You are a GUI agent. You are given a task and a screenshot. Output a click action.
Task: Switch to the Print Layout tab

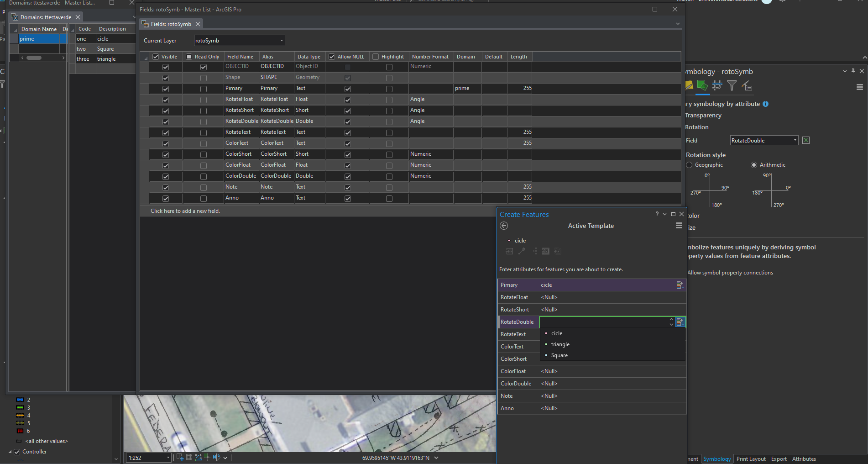click(751, 459)
